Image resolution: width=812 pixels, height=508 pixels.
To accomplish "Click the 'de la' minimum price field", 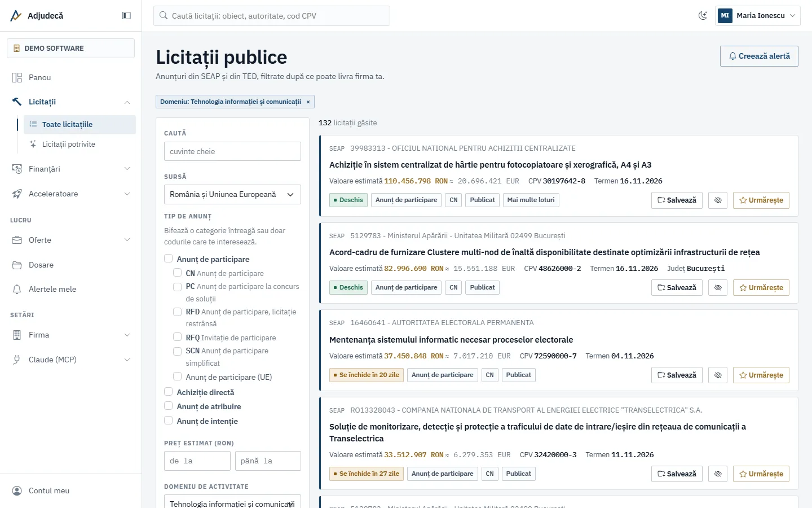I will (x=197, y=461).
